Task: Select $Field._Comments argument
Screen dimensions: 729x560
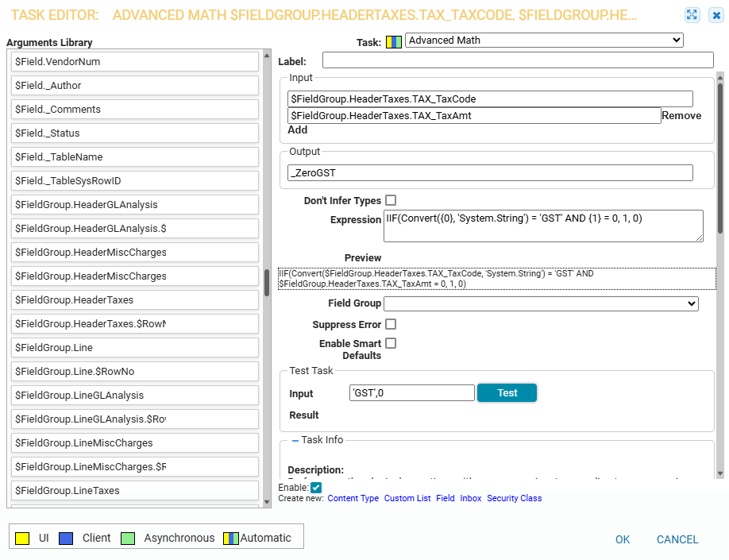Action: tap(135, 109)
